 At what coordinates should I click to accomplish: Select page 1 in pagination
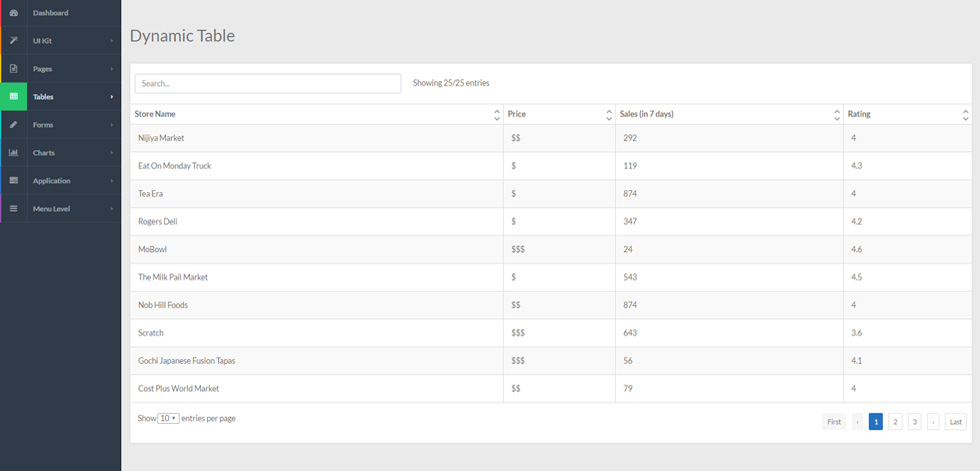[876, 422]
